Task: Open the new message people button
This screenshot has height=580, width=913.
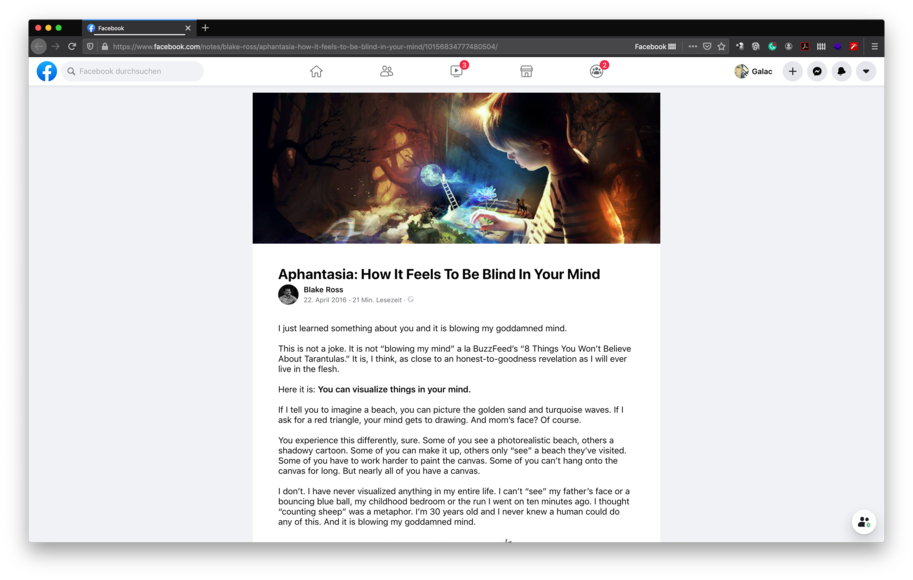Action: [x=863, y=522]
